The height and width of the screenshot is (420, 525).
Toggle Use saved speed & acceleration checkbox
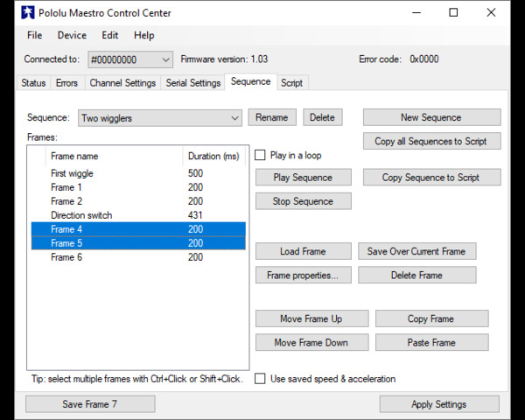coord(260,379)
